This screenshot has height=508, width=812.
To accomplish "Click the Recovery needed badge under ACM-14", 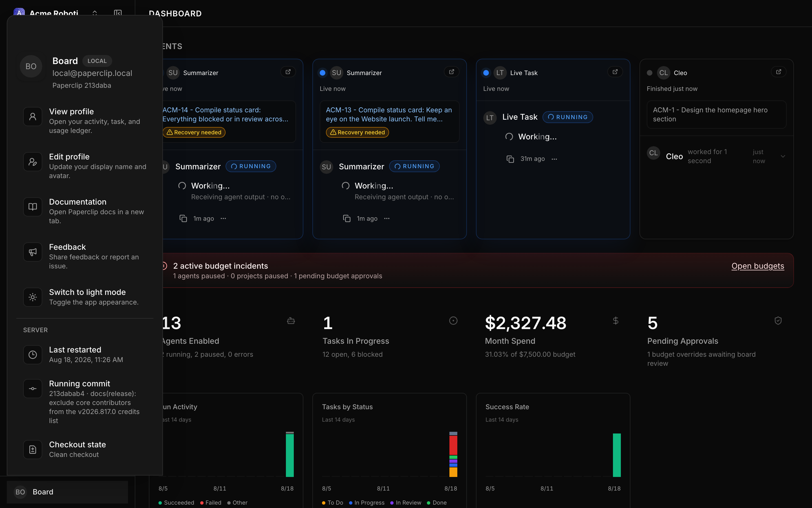I will (194, 132).
